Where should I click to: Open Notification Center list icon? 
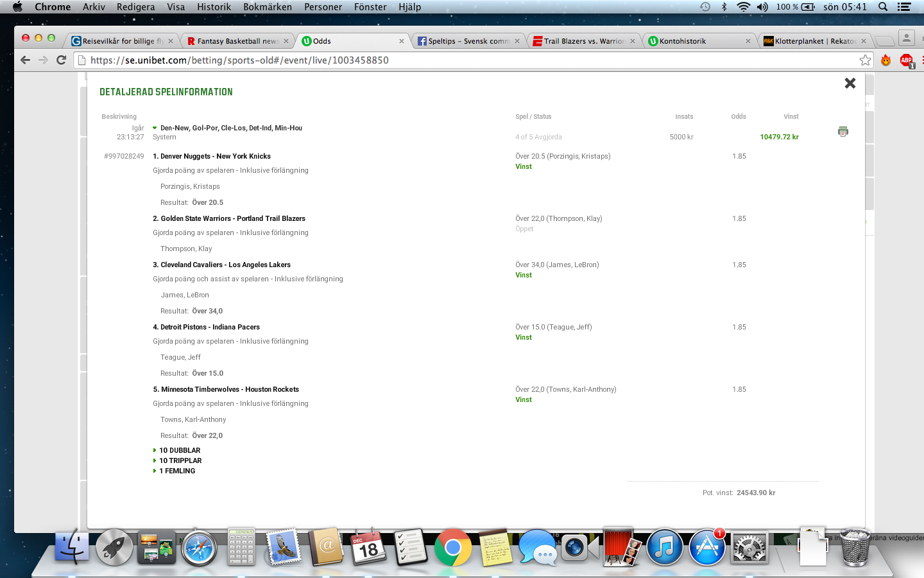click(x=904, y=7)
